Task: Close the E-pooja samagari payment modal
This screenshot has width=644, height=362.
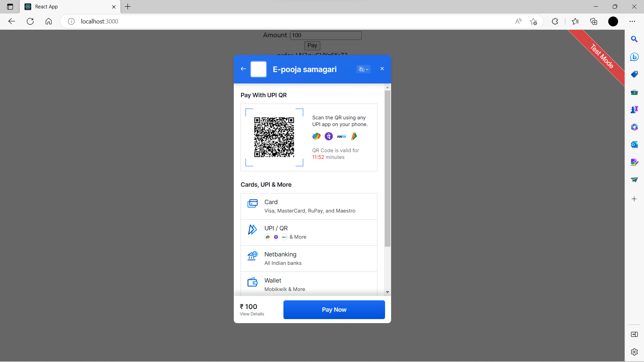Action: point(382,69)
